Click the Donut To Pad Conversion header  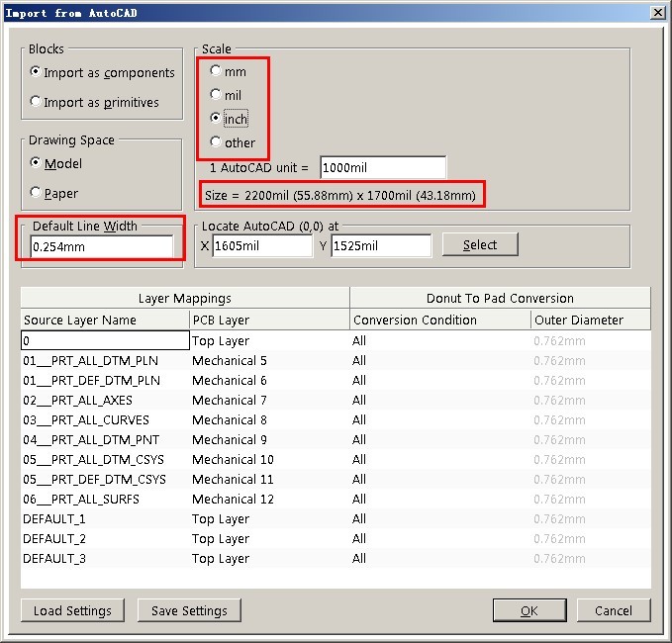(x=500, y=298)
